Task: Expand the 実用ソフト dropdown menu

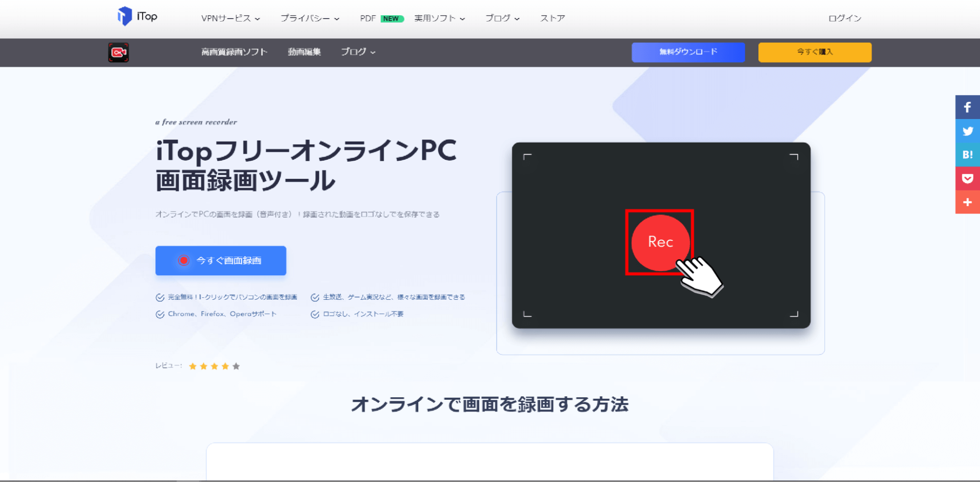Action: click(x=440, y=18)
